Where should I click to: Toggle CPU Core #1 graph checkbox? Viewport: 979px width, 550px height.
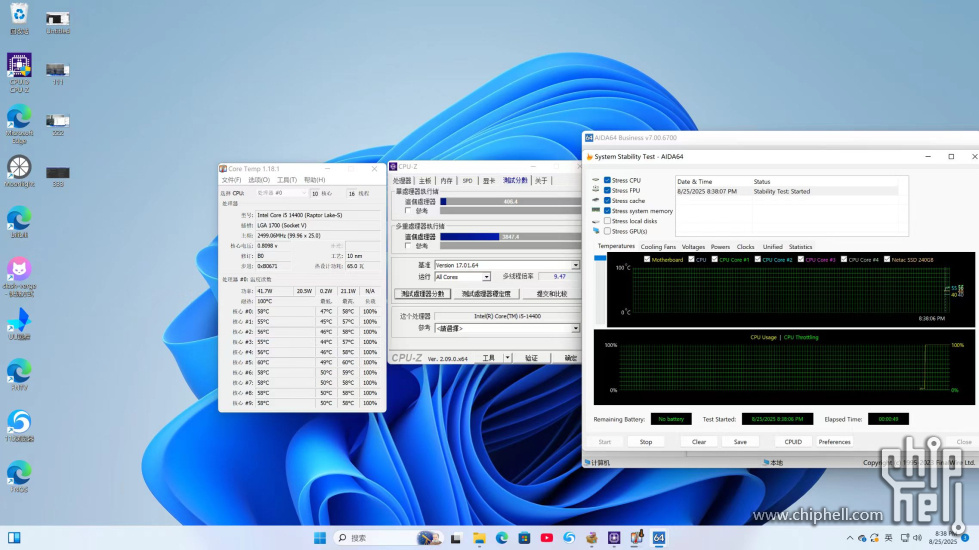pos(715,259)
